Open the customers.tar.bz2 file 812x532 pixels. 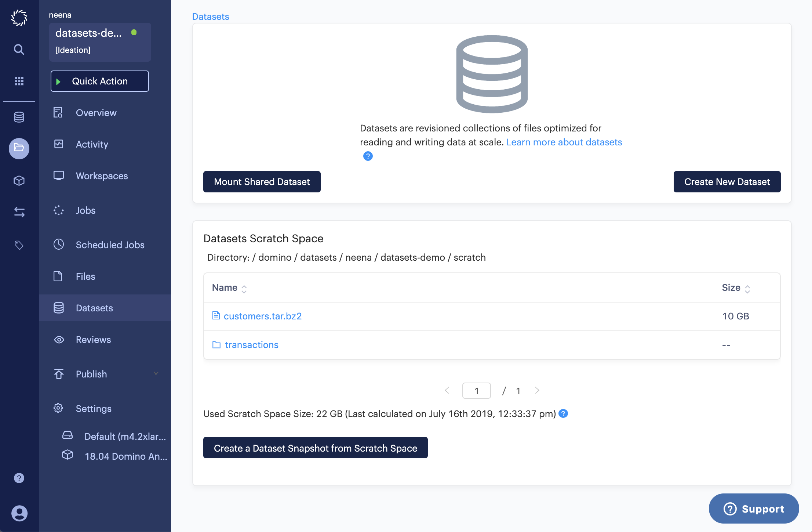click(x=263, y=316)
